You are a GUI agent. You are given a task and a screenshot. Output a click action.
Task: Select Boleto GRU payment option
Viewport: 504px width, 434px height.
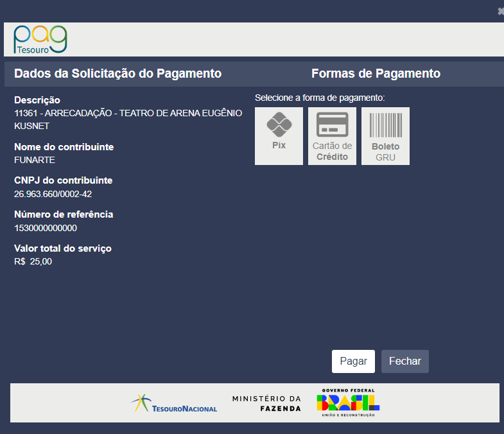click(x=385, y=136)
